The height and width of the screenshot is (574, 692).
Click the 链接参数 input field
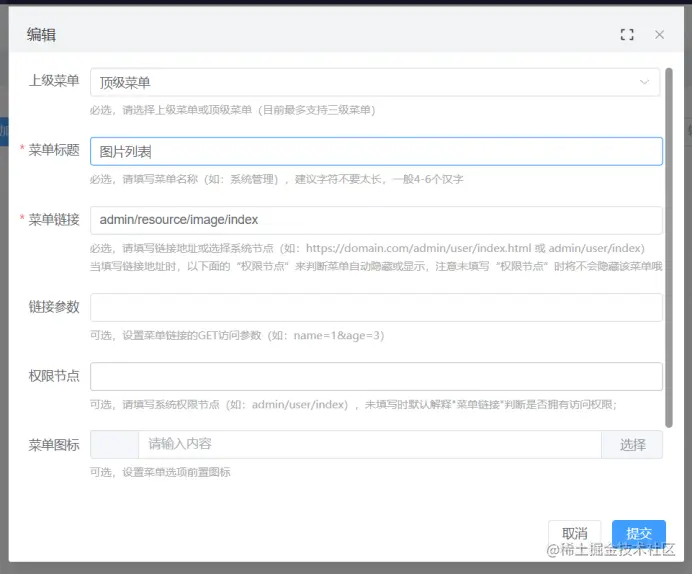pos(376,307)
